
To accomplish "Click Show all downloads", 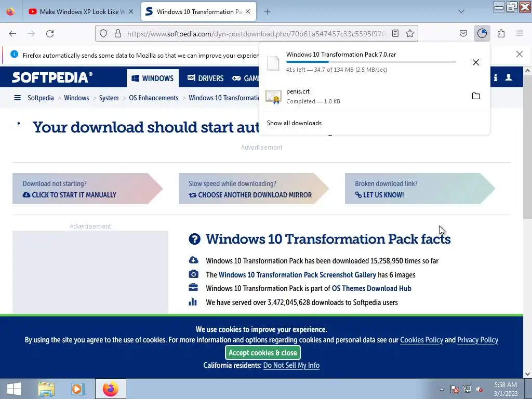I will [x=294, y=123].
